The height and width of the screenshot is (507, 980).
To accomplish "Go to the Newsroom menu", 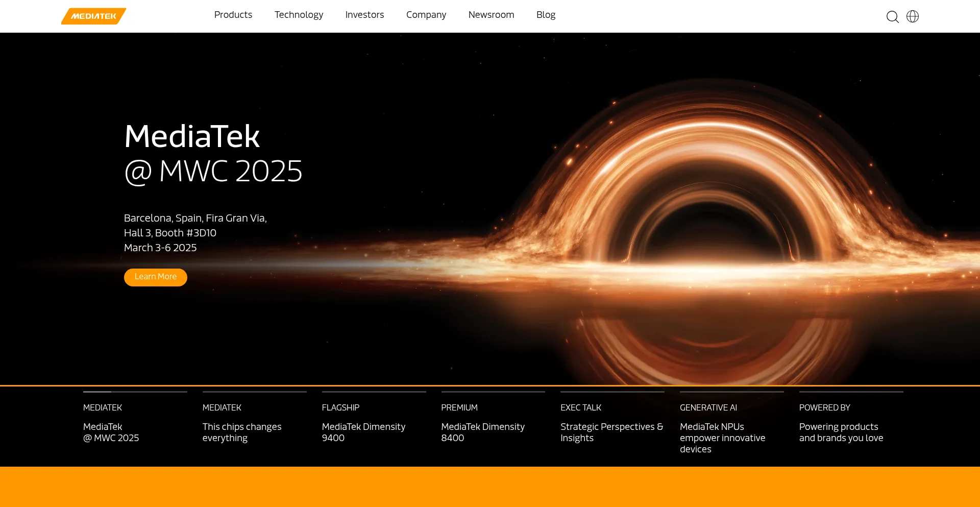I will (x=491, y=15).
